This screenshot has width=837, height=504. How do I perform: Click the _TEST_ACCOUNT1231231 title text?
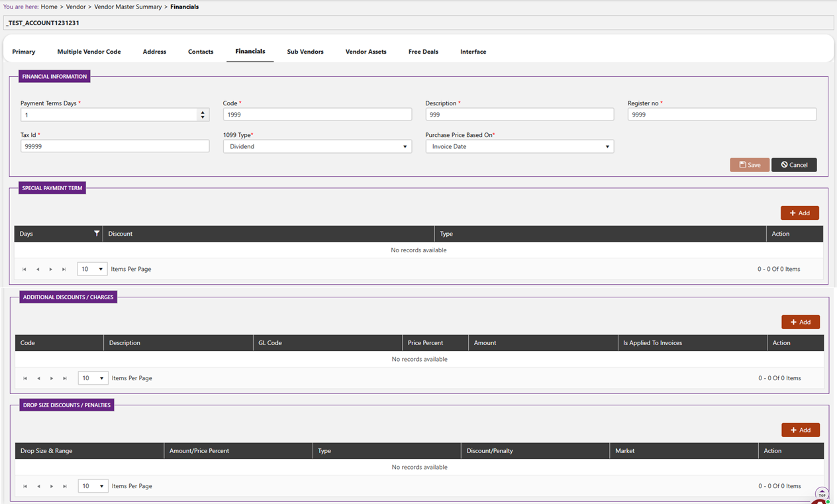[x=42, y=23]
